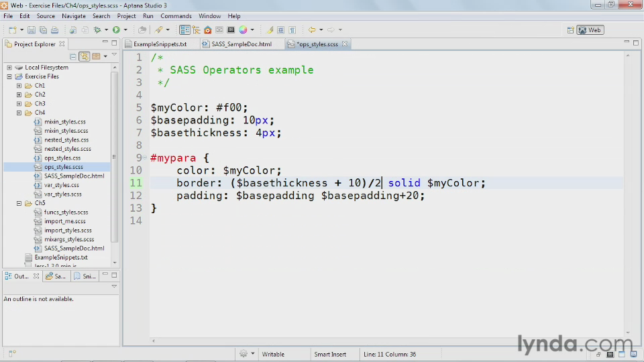
Task: Select mixin_styles.css in Ch4
Action: (65, 121)
